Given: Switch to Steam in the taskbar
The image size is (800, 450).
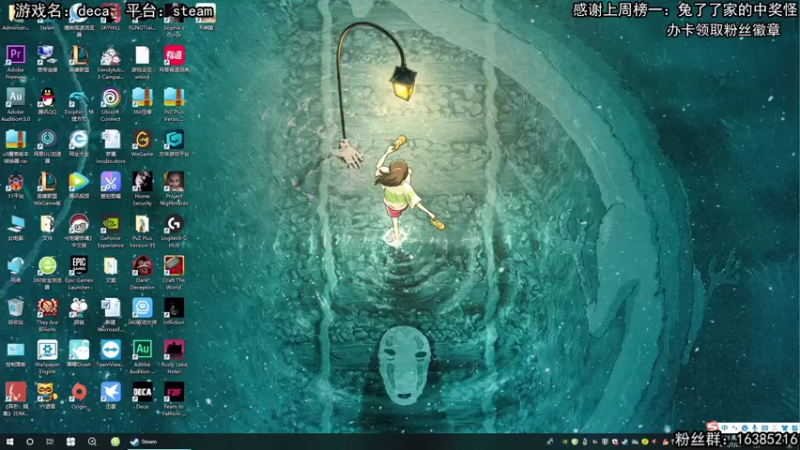Looking at the screenshot, I should point(159,441).
